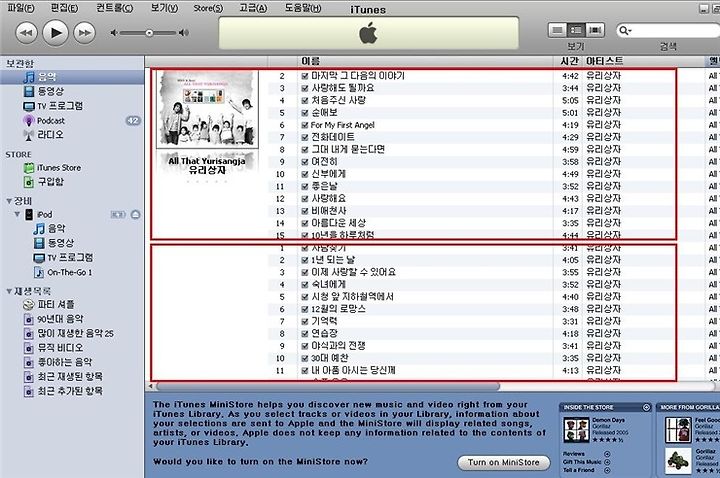Screen dimensions: 720x478
Task: Collapse the 장비 devices section
Action: (x=9, y=201)
